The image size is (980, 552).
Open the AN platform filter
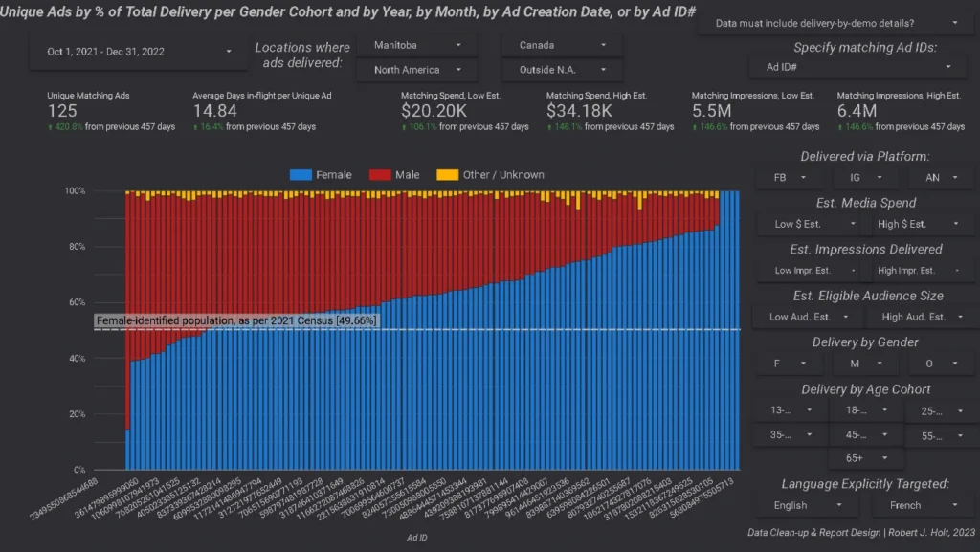point(940,178)
